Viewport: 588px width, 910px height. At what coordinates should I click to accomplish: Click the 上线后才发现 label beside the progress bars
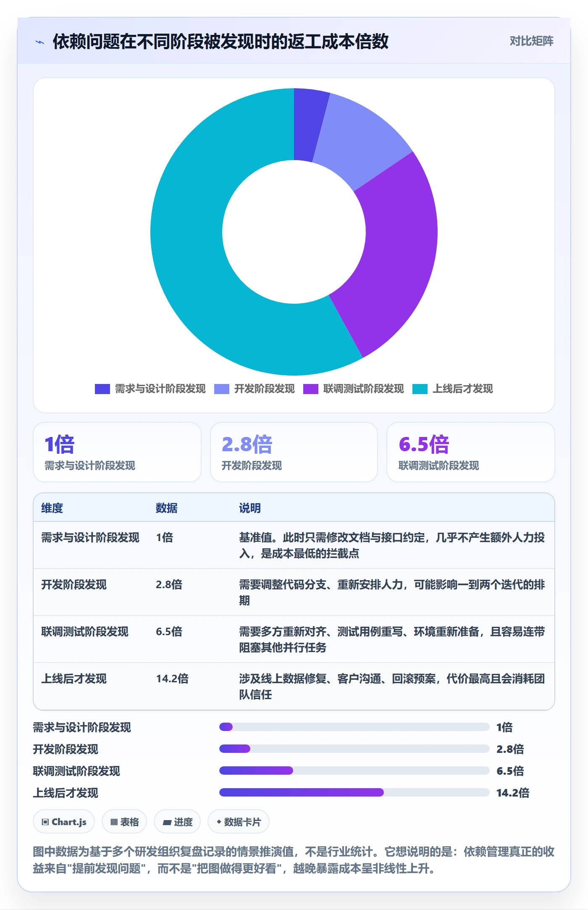pyautogui.click(x=66, y=793)
